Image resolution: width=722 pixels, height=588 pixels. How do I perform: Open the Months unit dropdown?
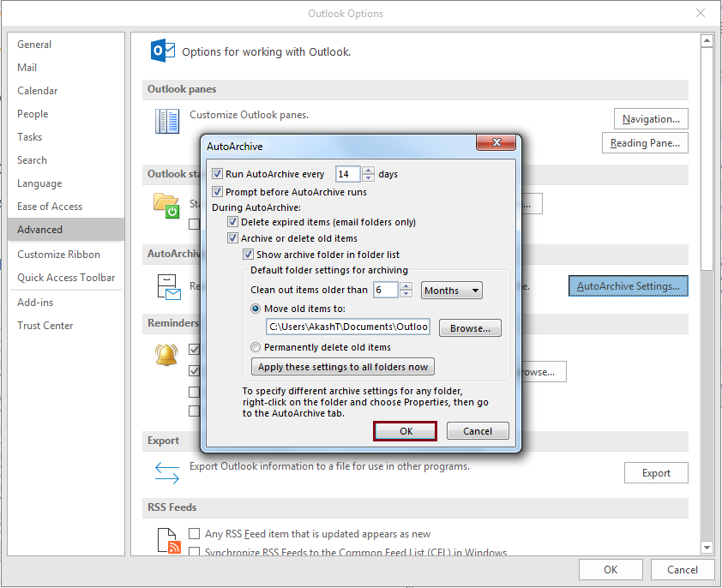452,291
